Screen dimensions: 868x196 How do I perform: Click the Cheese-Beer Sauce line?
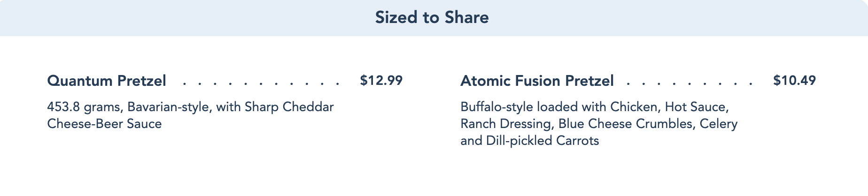(x=104, y=124)
